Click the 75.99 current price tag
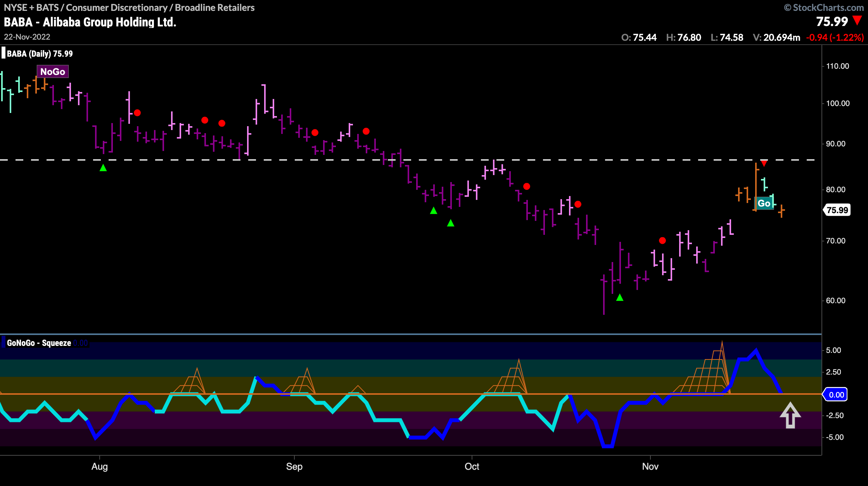 837,210
